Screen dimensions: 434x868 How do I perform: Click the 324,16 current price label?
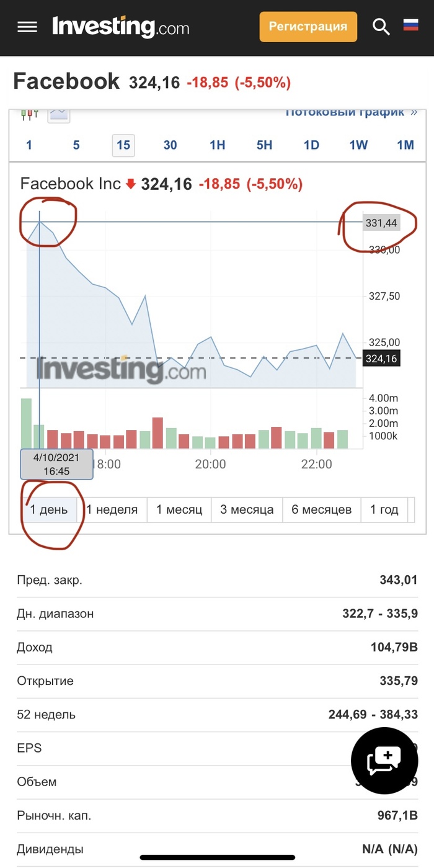click(381, 359)
